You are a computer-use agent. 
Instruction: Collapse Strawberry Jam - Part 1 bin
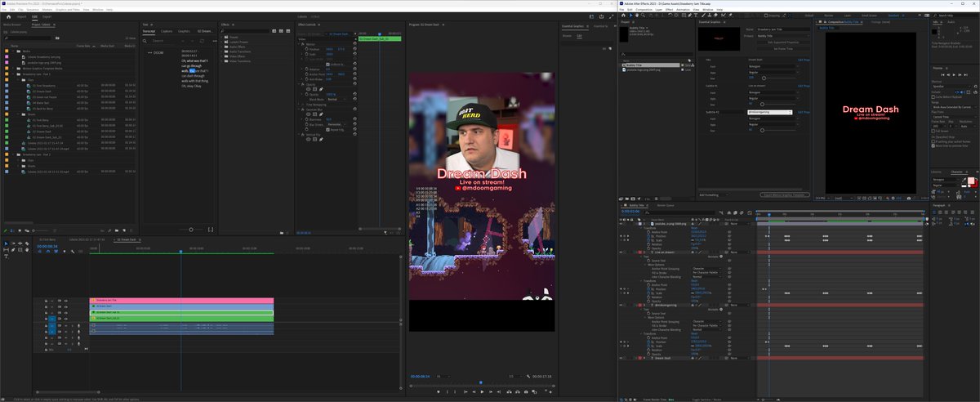point(13,74)
